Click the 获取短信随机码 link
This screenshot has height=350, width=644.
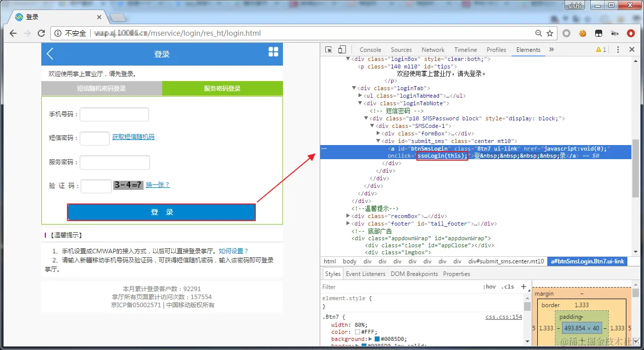(133, 136)
